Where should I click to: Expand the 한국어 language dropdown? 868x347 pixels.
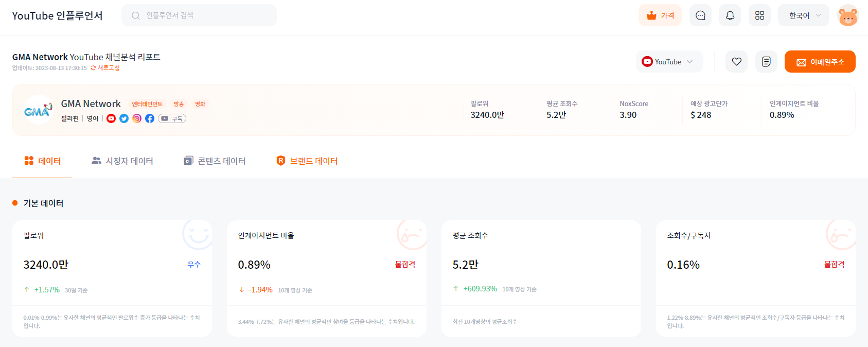click(x=804, y=15)
